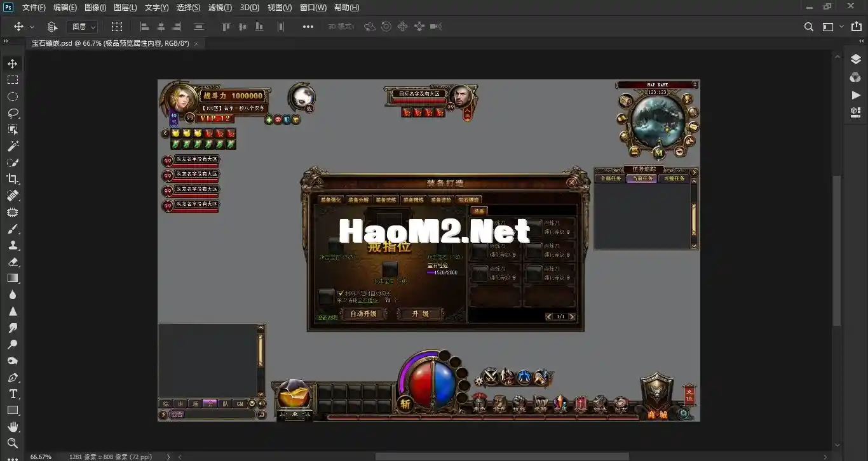Select the Healing Brush tool
The height and width of the screenshot is (461, 868).
13,196
